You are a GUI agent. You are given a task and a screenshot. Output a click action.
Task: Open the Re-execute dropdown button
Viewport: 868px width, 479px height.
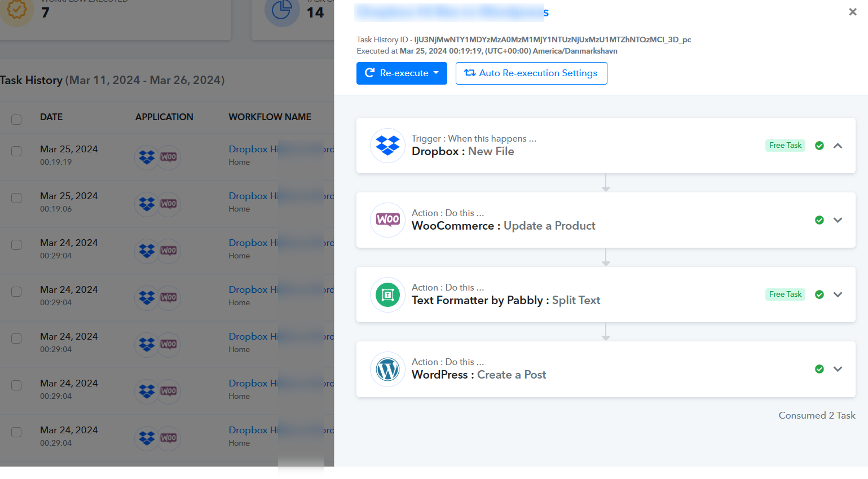pyautogui.click(x=402, y=73)
